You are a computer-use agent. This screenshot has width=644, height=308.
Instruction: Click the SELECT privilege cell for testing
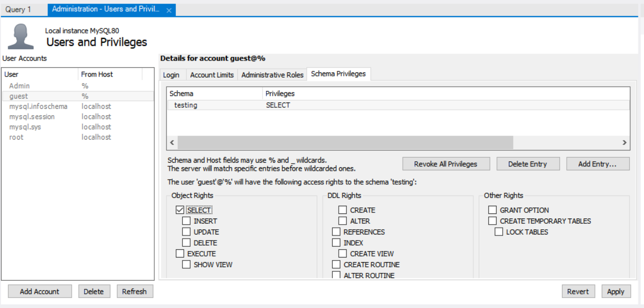(x=278, y=105)
